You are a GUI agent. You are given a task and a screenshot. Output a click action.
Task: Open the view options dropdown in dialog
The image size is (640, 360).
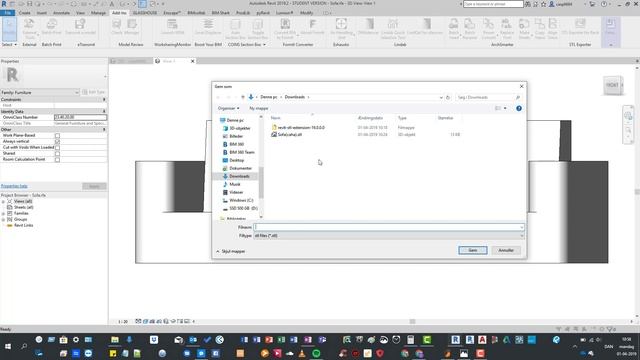(505, 108)
